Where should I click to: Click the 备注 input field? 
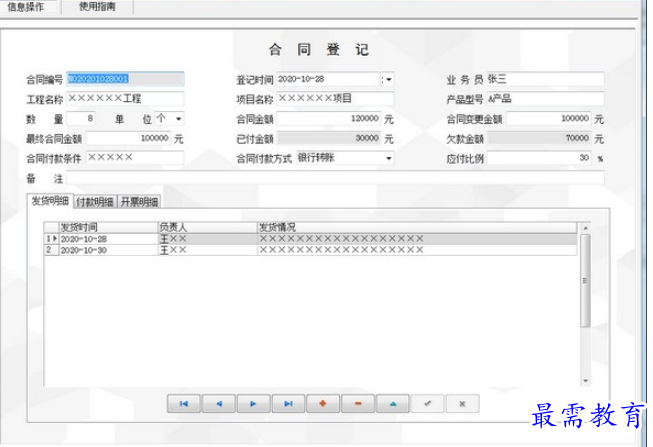[335, 178]
